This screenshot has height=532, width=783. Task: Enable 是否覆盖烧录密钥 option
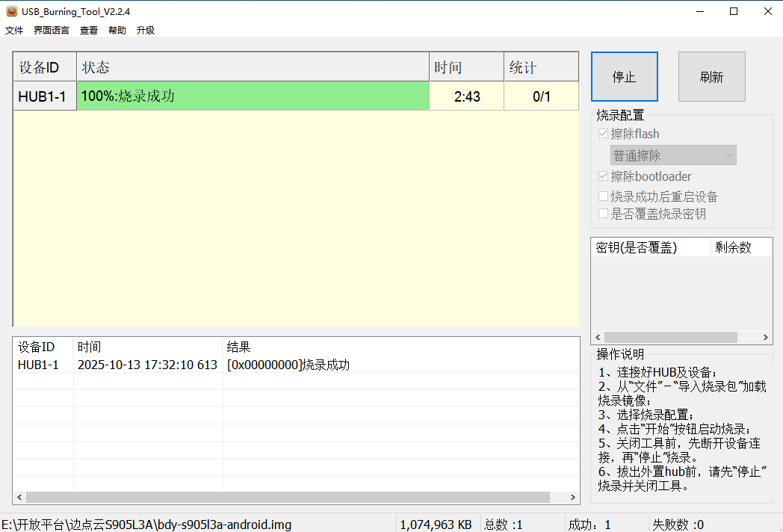tap(603, 213)
